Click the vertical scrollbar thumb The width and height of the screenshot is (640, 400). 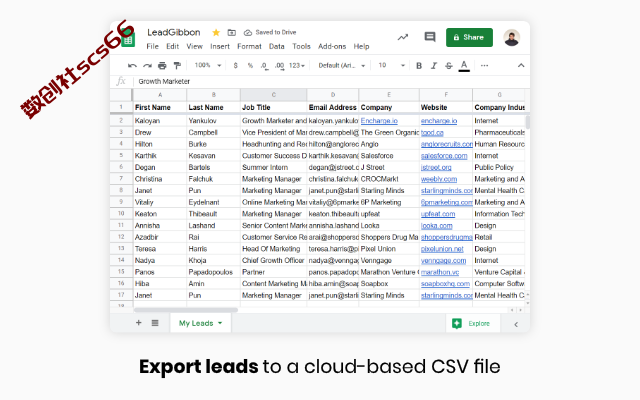tap(527, 122)
